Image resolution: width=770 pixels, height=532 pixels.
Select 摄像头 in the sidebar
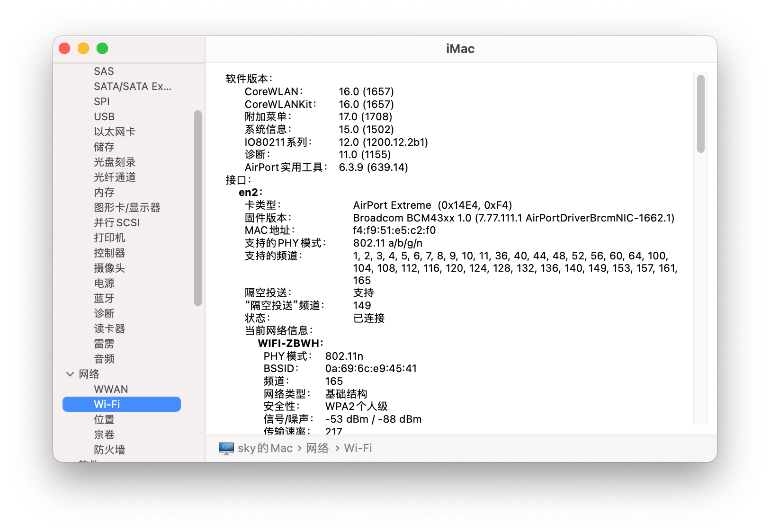pyautogui.click(x=109, y=268)
